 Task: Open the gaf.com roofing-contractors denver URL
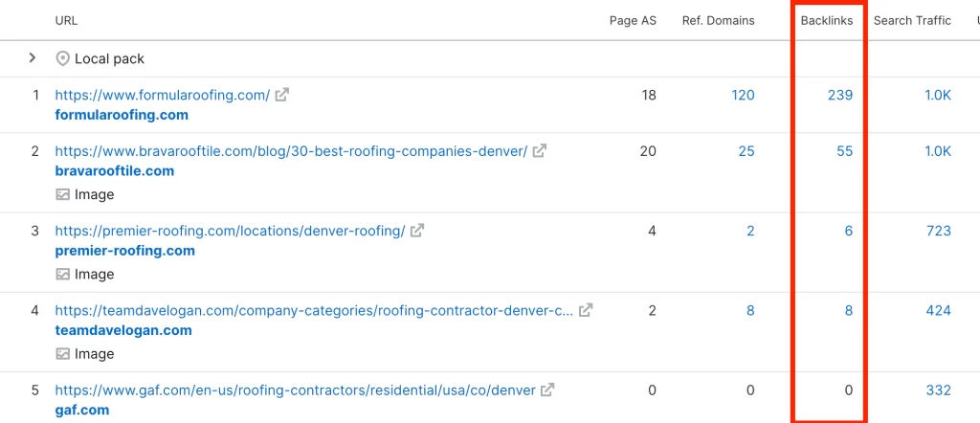click(x=295, y=390)
